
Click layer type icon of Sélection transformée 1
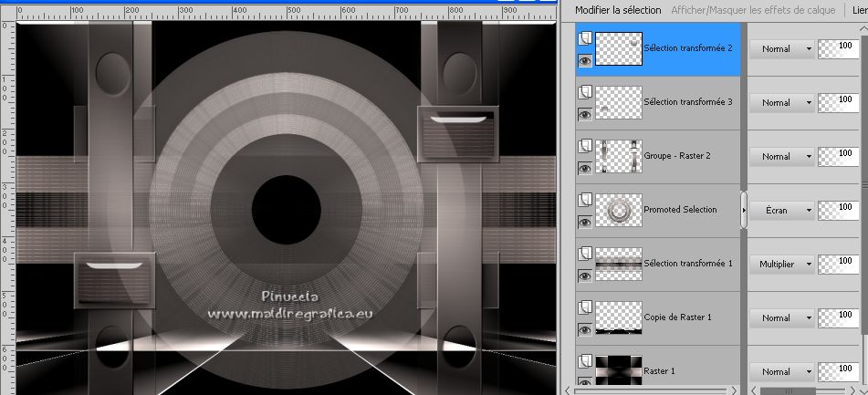[x=585, y=254]
